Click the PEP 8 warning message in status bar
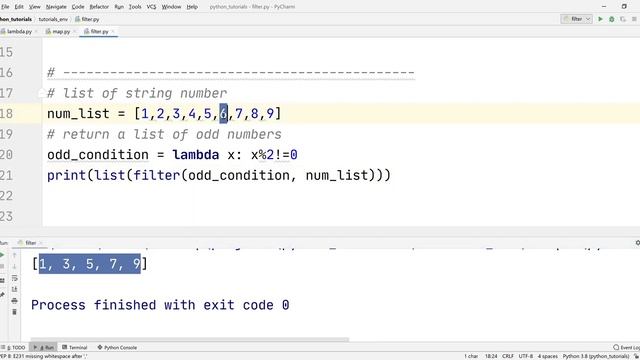This screenshot has width=640, height=360. pyautogui.click(x=43, y=356)
